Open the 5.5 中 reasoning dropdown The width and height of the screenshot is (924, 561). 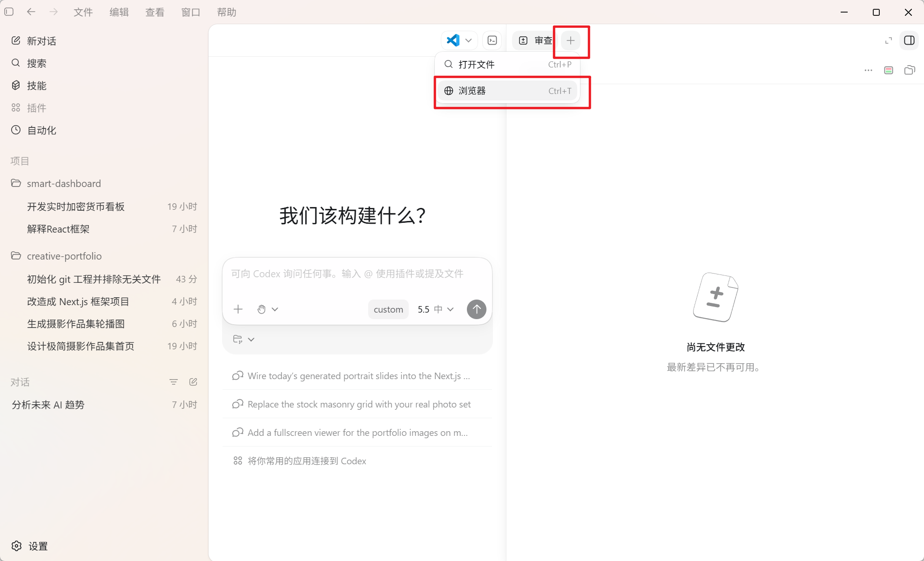point(435,309)
